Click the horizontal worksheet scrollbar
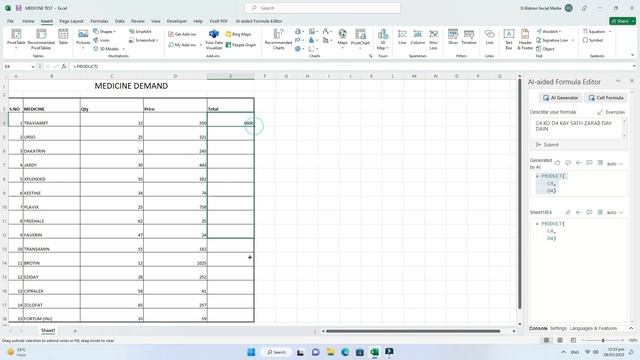 click(413, 331)
